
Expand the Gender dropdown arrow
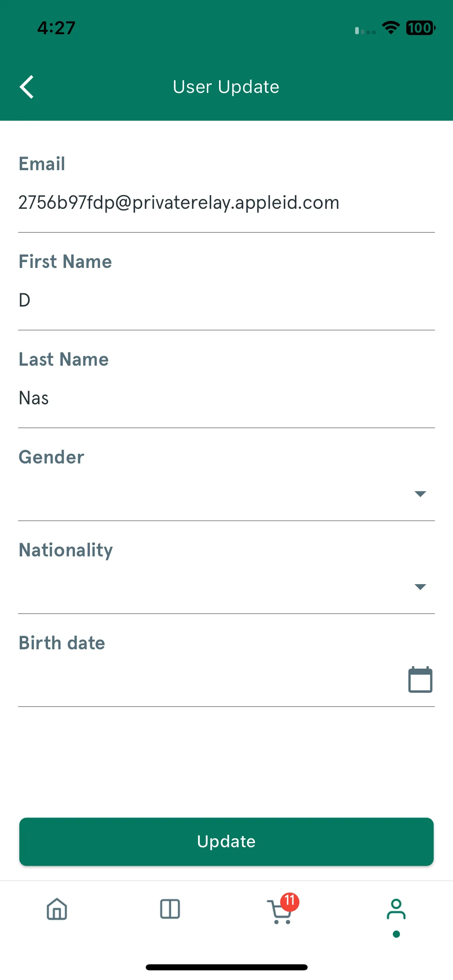pos(420,494)
